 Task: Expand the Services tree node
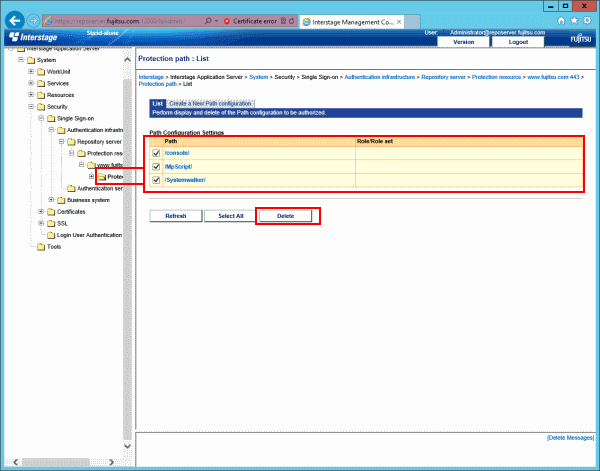click(x=31, y=83)
